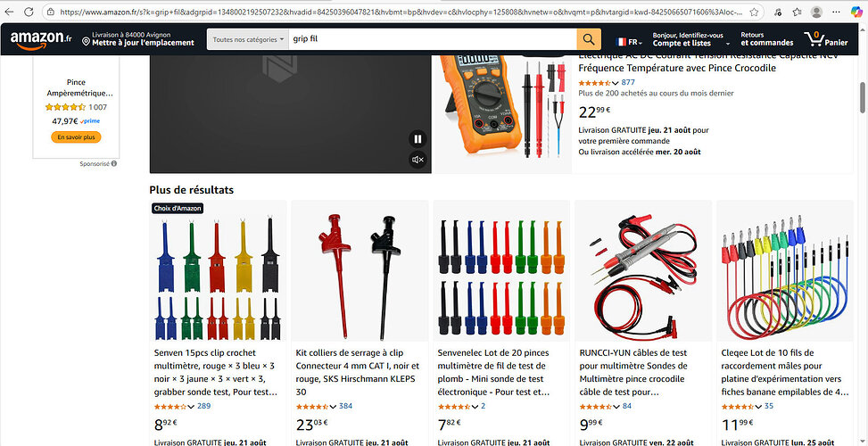Click the Amazon.fr logo
Viewport: 868px width, 446px height.
41,39
